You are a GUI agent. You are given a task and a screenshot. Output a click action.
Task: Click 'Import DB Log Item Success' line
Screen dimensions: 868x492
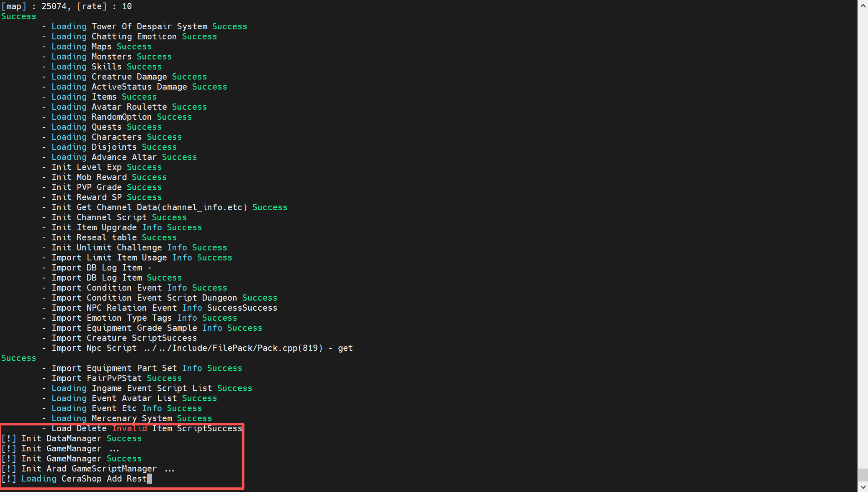point(112,278)
